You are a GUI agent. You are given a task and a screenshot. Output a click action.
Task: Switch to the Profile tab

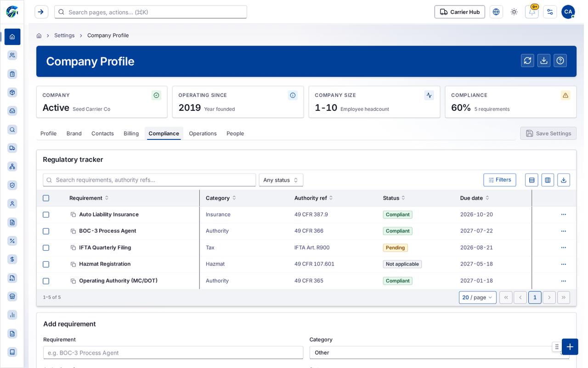pyautogui.click(x=49, y=133)
